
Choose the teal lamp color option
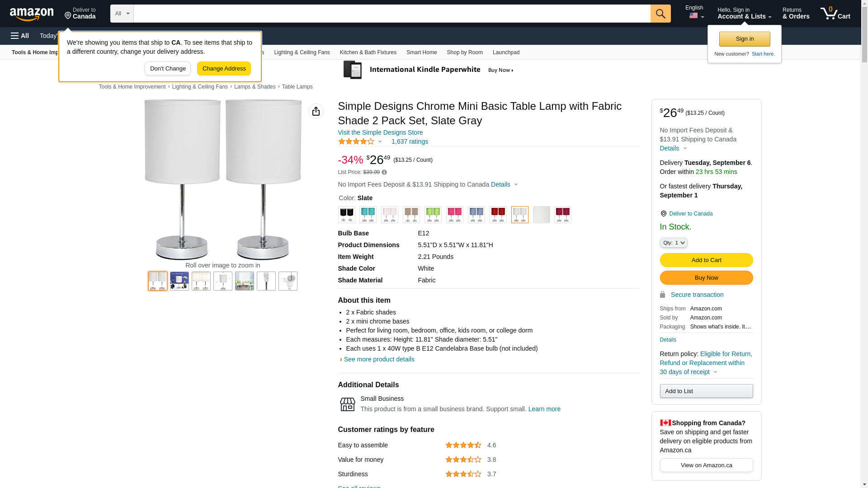(368, 215)
